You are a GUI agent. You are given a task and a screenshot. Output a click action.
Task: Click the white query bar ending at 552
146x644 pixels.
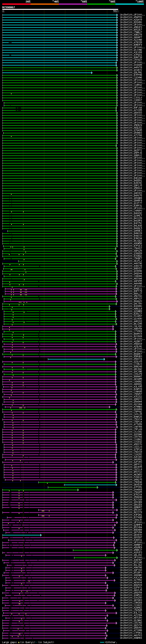click(60, 9)
